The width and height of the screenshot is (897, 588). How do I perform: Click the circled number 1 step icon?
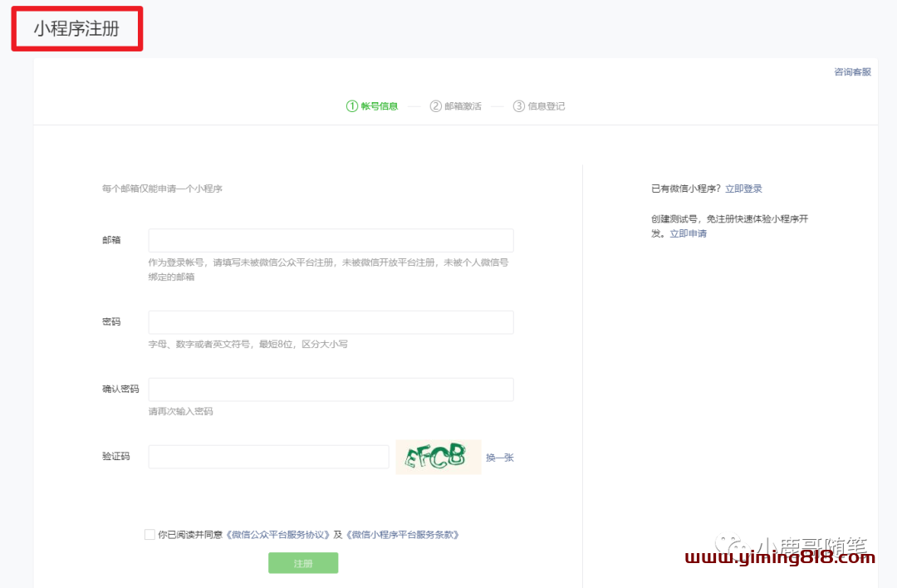point(352,106)
